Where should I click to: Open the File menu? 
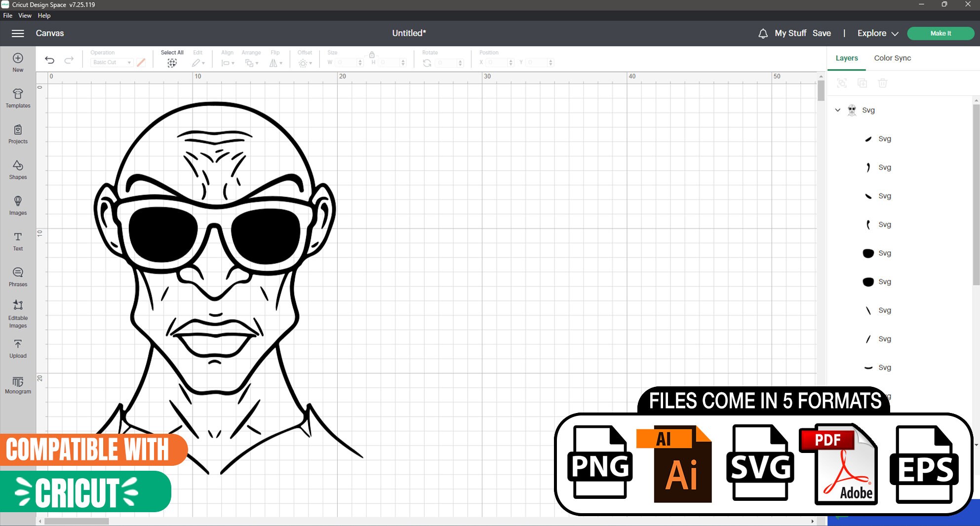(7, 15)
